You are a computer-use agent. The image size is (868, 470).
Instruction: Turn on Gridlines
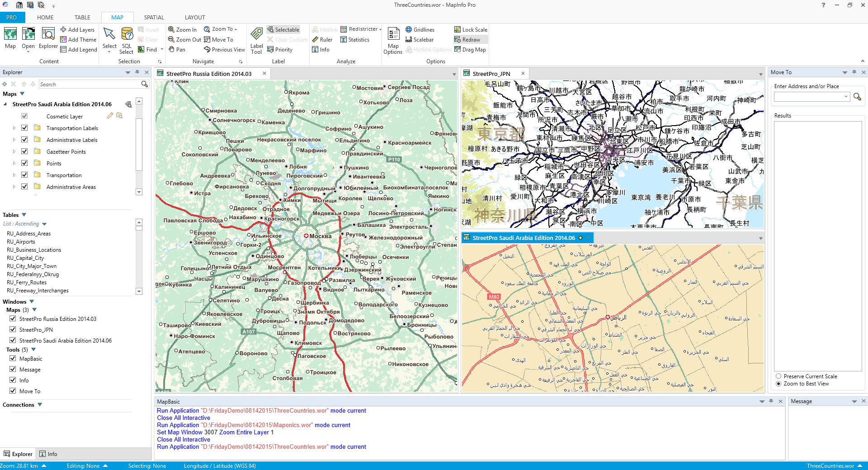pyautogui.click(x=420, y=29)
